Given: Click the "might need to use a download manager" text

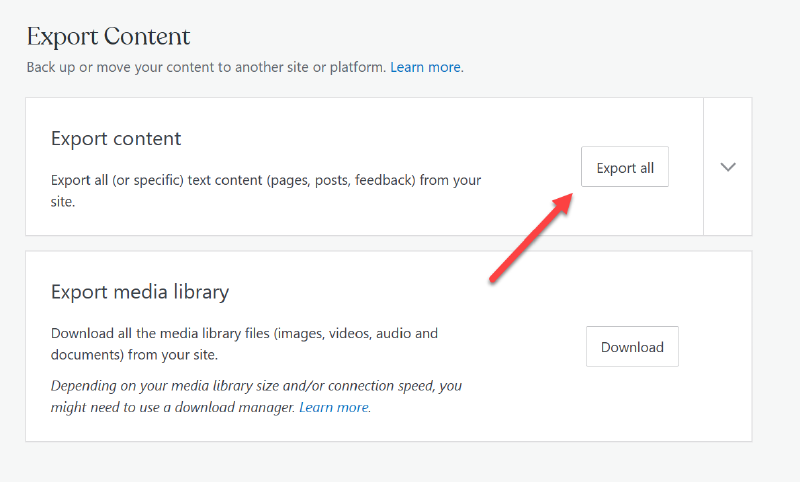Looking at the screenshot, I should (172, 407).
